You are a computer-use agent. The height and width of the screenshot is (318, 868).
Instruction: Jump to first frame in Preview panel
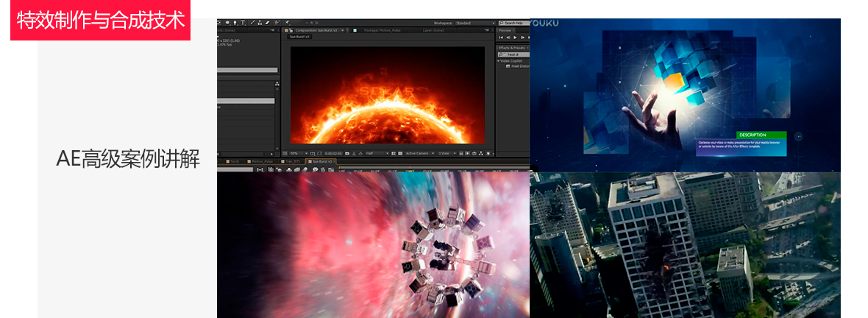502,37
